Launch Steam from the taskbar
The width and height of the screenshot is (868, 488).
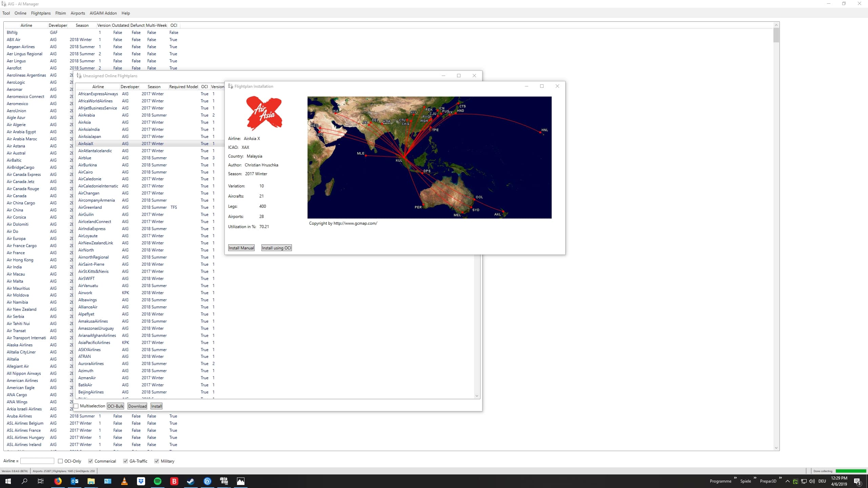[191, 481]
